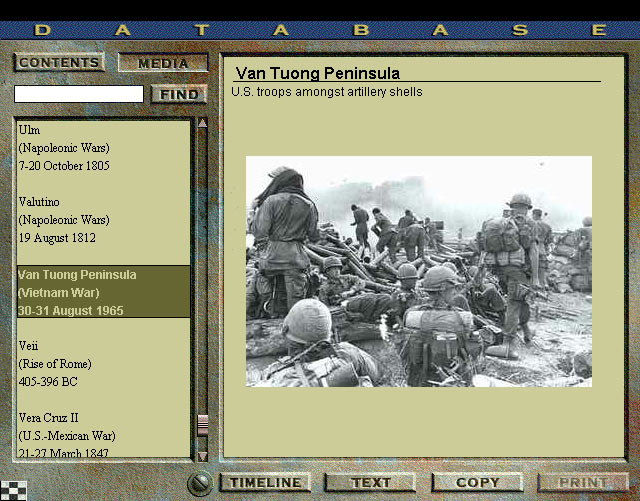The image size is (640, 501).
Task: Select the Van Tuong Peninsula entry
Action: click(77, 292)
